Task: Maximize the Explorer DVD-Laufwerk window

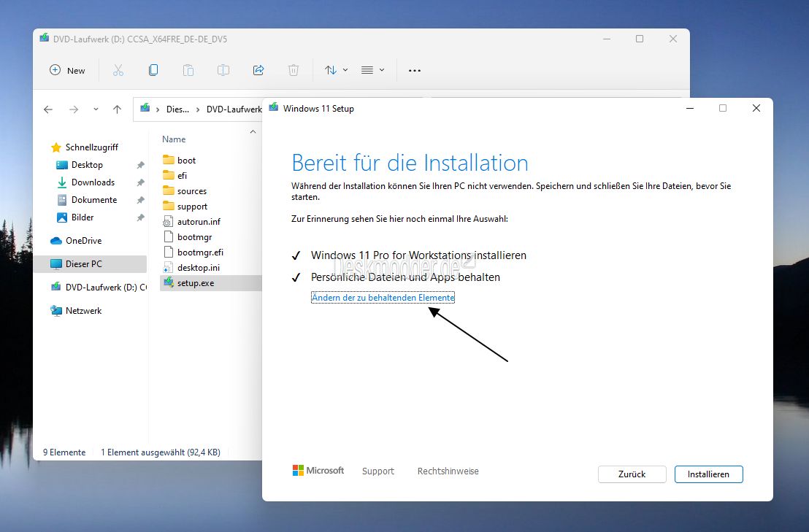Action: [x=640, y=39]
